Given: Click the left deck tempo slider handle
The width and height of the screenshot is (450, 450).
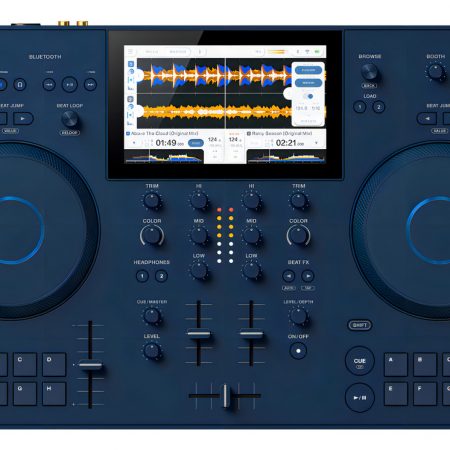Looking at the screenshot, I should [x=90, y=365].
